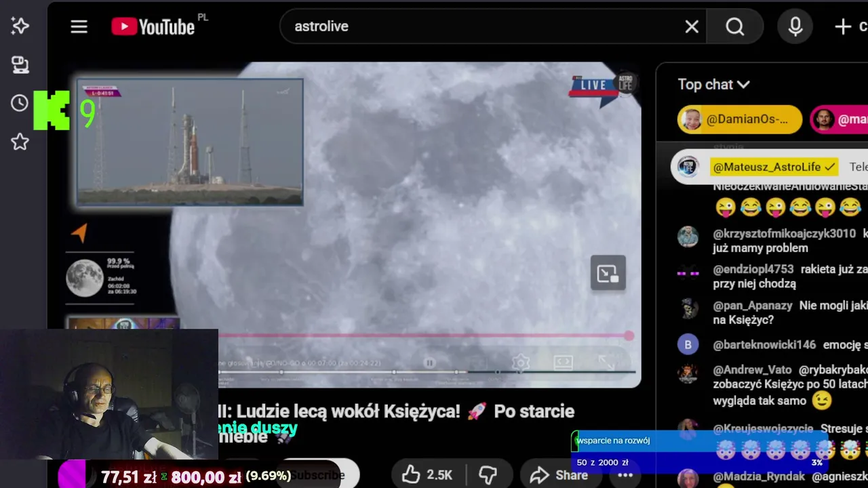Open the browser AI sparkle sidebar panel
868x488 pixels.
pos(20,26)
